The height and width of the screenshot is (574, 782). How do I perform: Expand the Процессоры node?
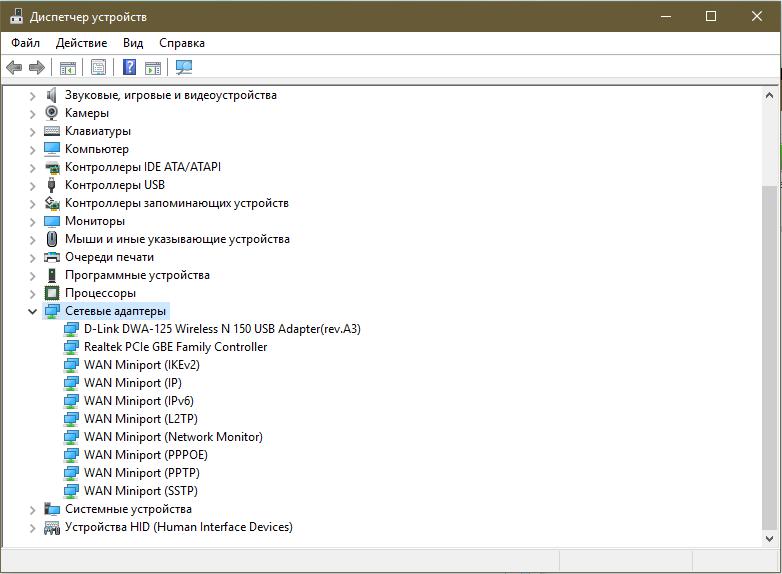32,293
